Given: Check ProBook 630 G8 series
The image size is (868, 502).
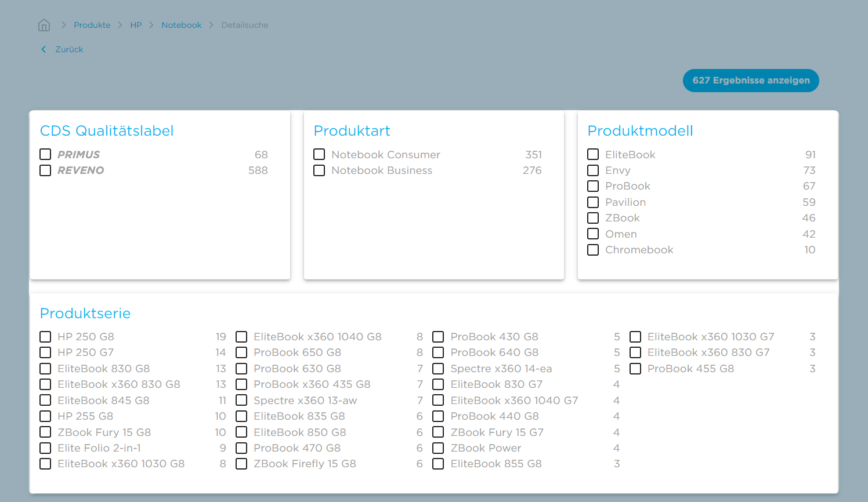Looking at the screenshot, I should point(241,369).
